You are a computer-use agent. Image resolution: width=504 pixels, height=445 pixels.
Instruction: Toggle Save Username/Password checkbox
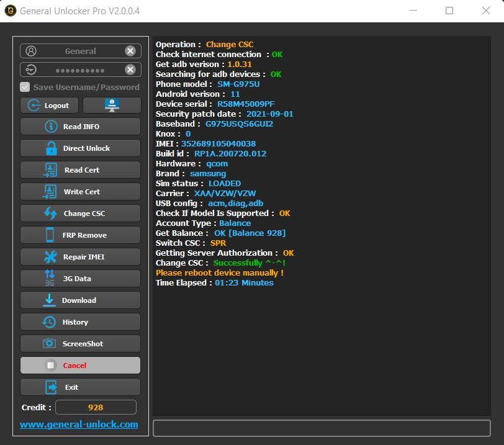(25, 87)
